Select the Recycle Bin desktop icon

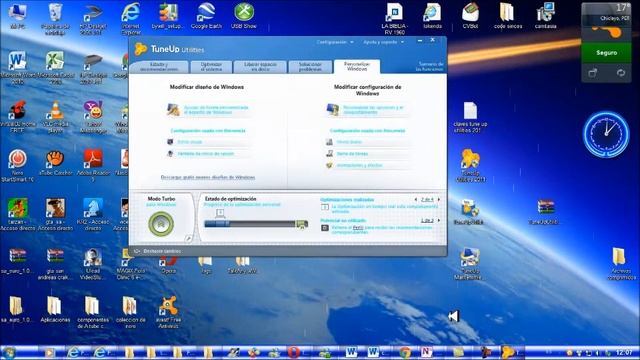pos(55,18)
